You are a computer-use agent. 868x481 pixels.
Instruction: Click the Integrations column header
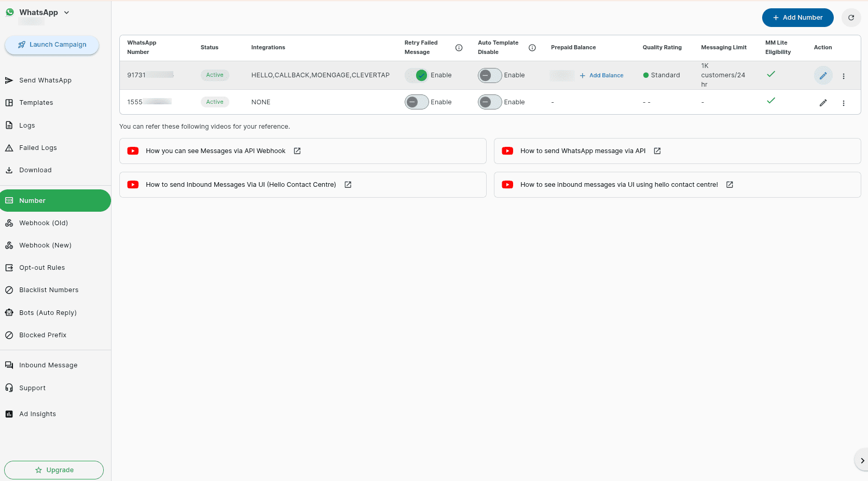(268, 48)
